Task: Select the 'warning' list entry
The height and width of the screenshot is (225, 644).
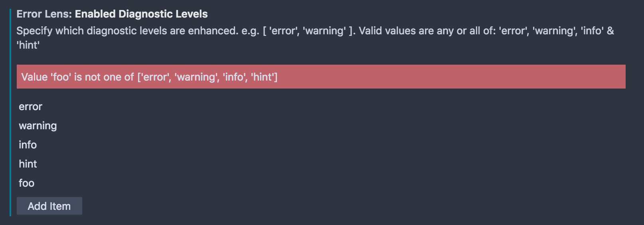Action: click(x=38, y=126)
